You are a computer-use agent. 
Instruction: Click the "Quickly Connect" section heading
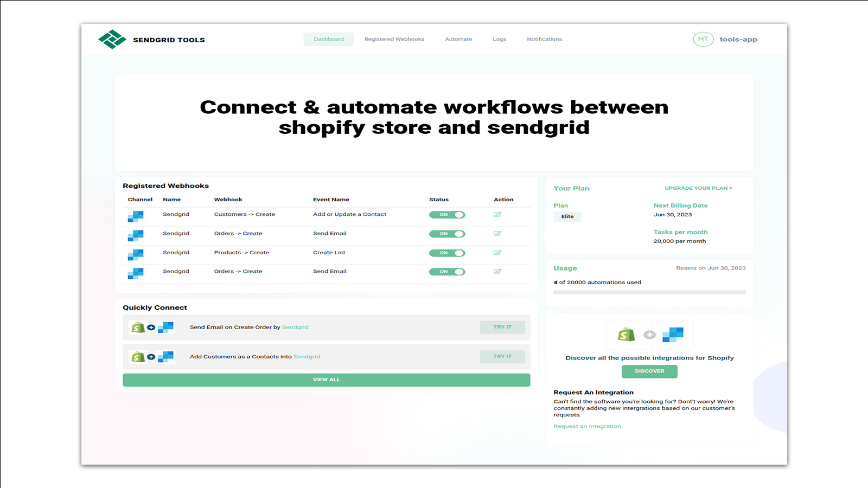pyautogui.click(x=155, y=307)
